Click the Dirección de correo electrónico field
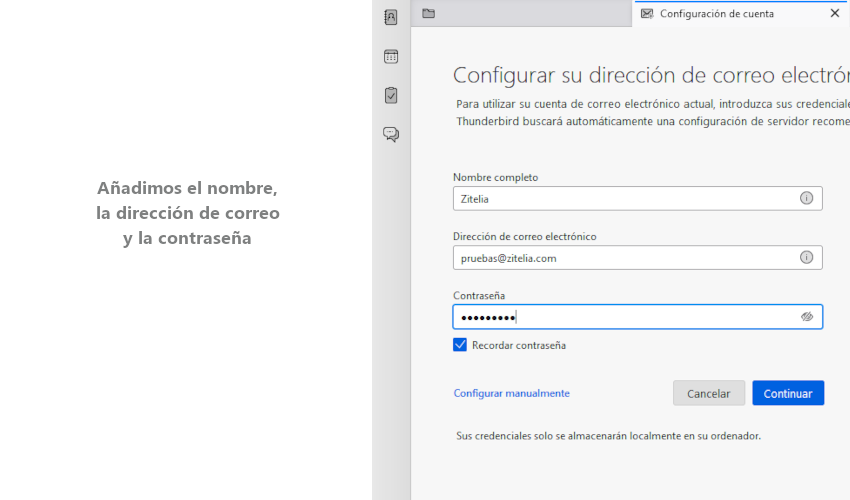 638,258
